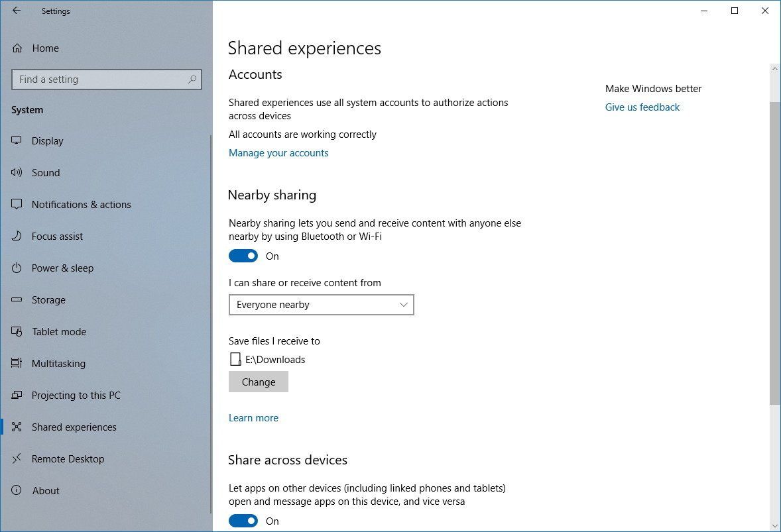Open Sound settings from the sidebar

pyautogui.click(x=17, y=172)
